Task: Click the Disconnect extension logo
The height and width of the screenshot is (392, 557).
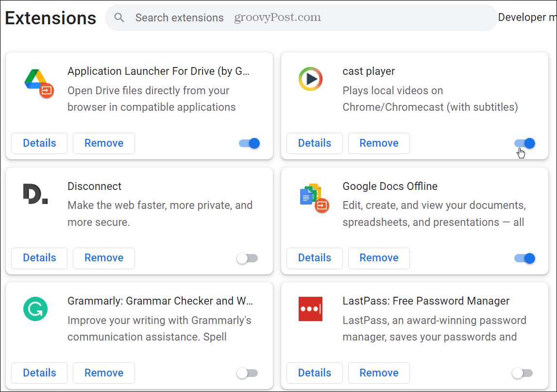Action: [35, 194]
